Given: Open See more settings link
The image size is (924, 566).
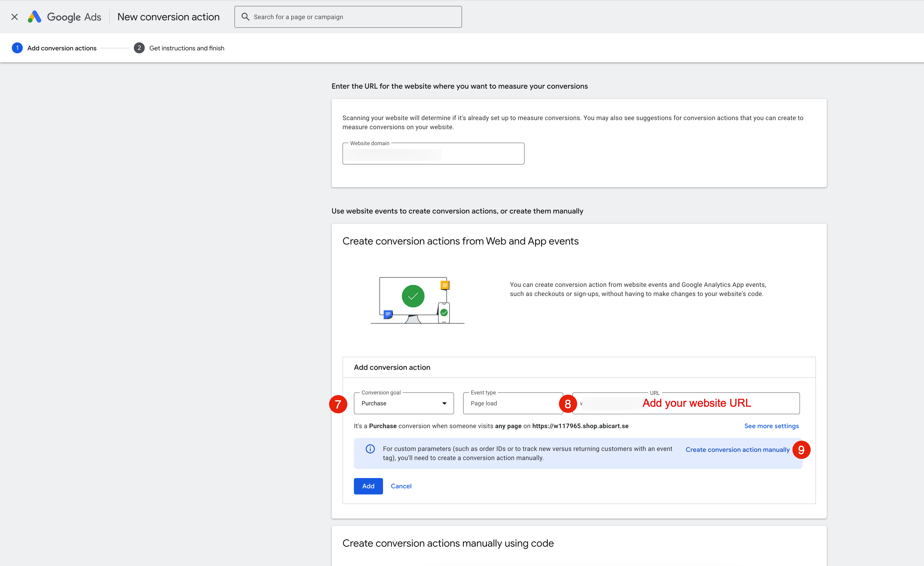Looking at the screenshot, I should pyautogui.click(x=771, y=426).
